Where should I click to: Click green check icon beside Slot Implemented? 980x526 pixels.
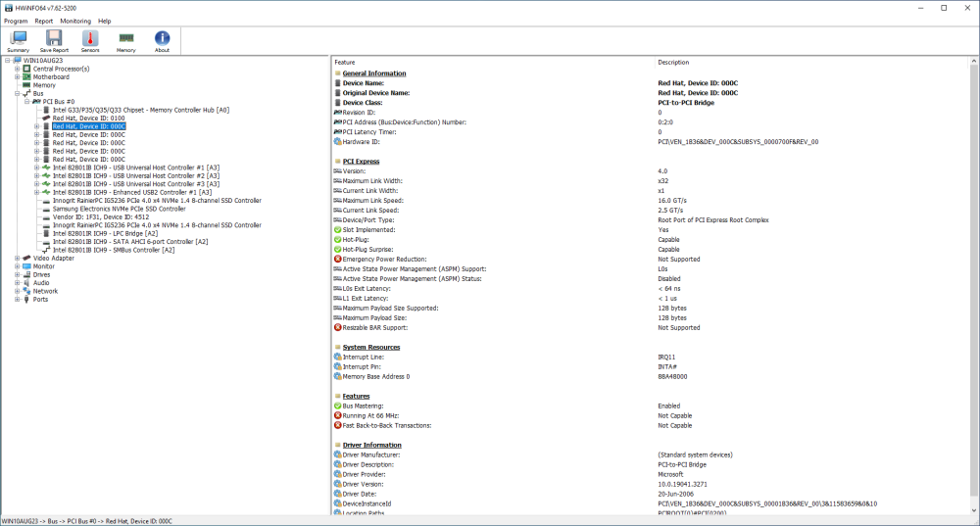tap(337, 230)
